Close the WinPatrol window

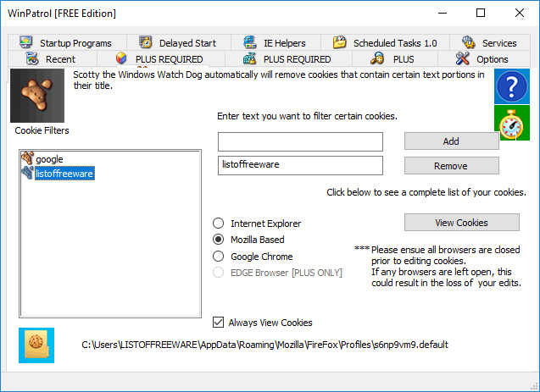[x=520, y=13]
